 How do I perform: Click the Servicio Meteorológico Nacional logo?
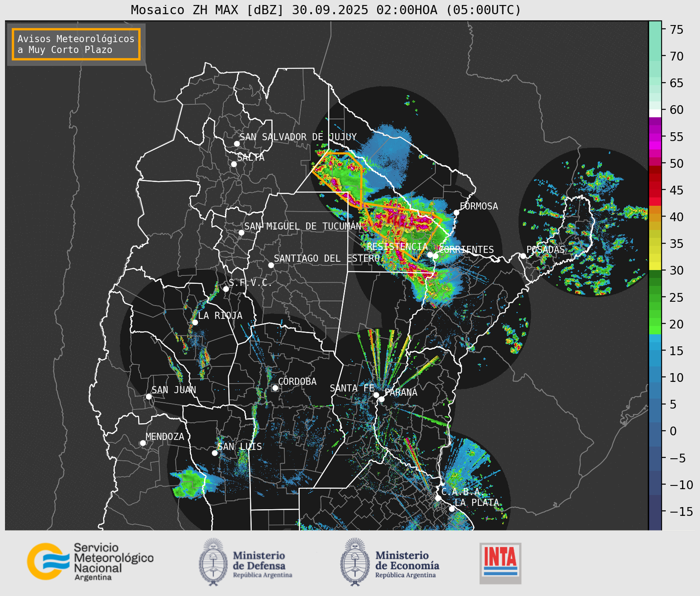pos(90,561)
